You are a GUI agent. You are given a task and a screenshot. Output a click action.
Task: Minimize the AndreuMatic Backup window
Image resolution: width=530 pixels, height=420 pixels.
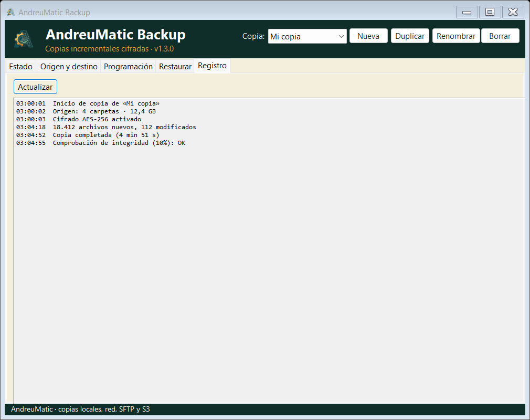coord(467,12)
